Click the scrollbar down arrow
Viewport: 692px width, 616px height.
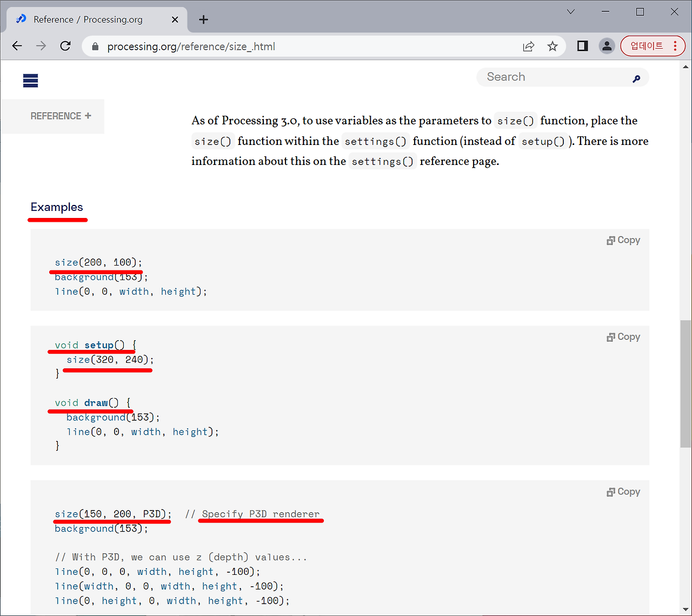point(686,610)
